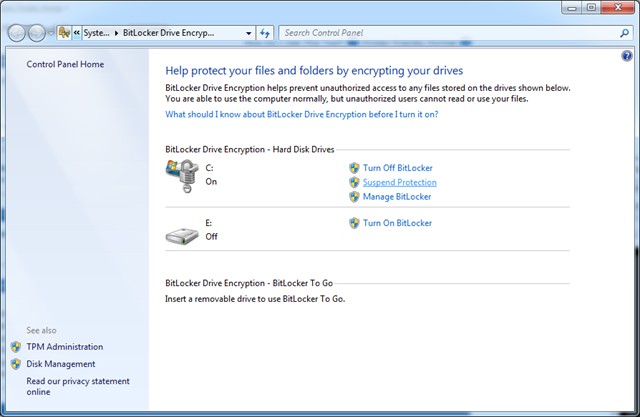The image size is (640, 417).
Task: Open Control Panel Home
Action: (65, 64)
